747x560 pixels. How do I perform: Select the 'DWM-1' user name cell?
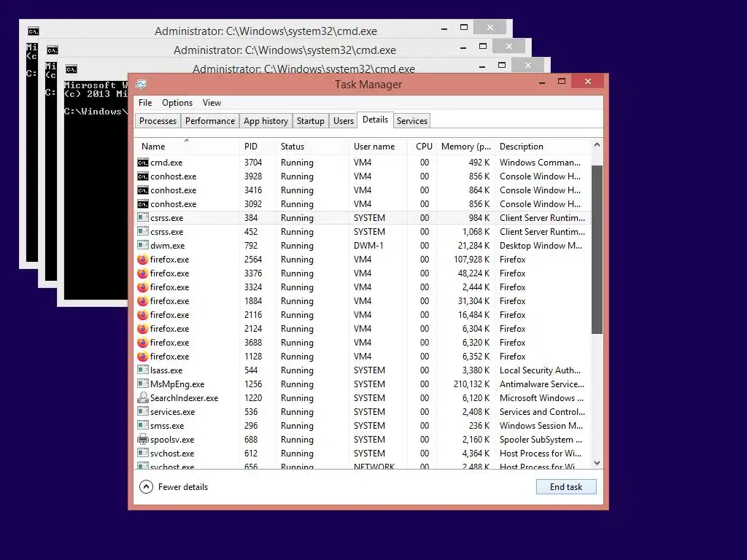[x=368, y=245]
